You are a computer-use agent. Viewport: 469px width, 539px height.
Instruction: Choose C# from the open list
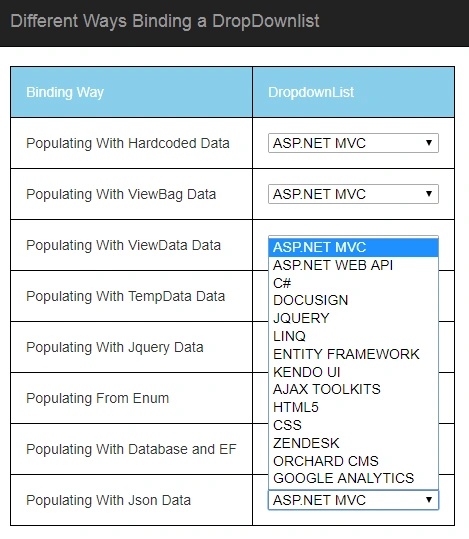coord(353,283)
